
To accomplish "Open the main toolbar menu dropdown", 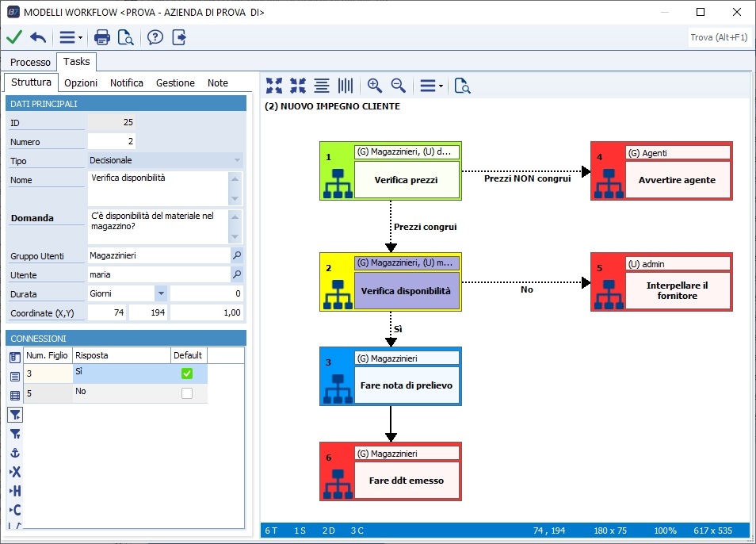I will pyautogui.click(x=71, y=37).
